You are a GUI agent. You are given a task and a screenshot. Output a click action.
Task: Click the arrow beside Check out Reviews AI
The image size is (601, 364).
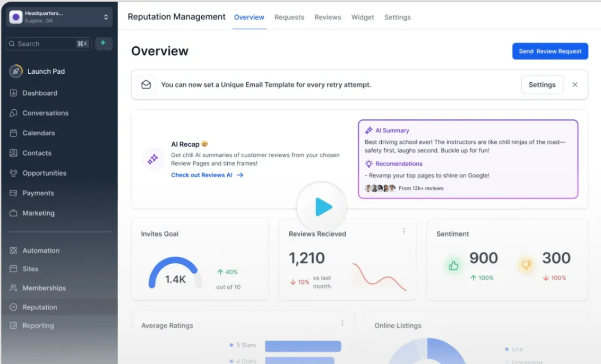pyautogui.click(x=240, y=175)
